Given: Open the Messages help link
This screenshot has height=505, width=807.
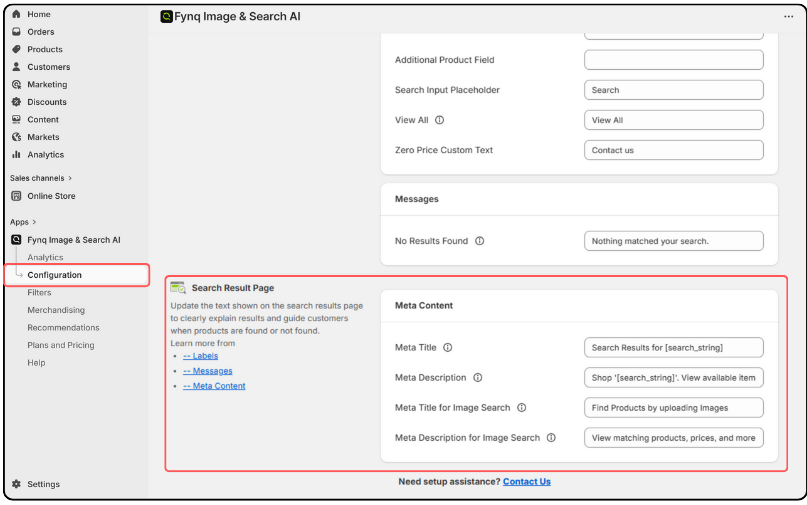Looking at the screenshot, I should (x=207, y=371).
